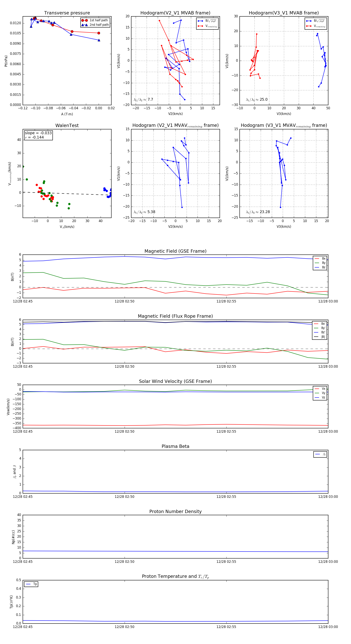The width and height of the screenshot is (351, 644).
Task: Click the "By" legend entry in GSE magnetic field
Action: pos(320,263)
